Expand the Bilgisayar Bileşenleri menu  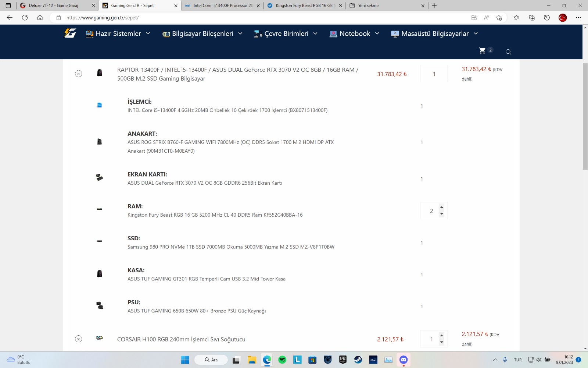[x=202, y=33]
